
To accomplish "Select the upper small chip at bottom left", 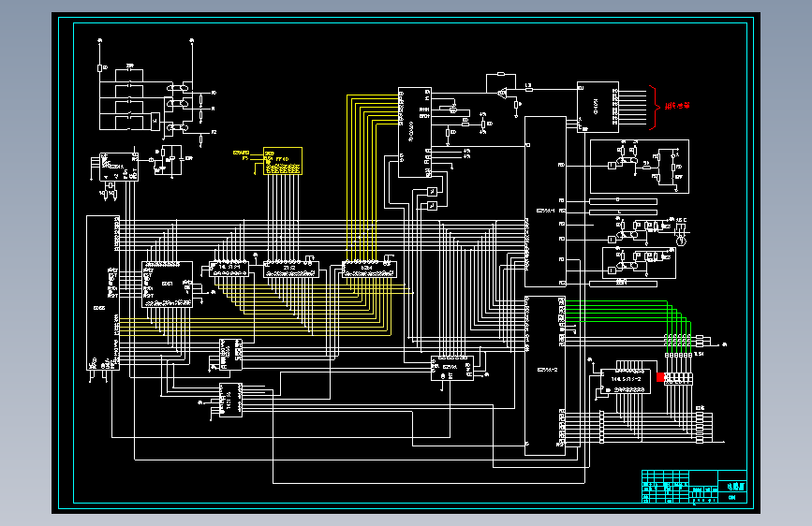I will [x=230, y=355].
